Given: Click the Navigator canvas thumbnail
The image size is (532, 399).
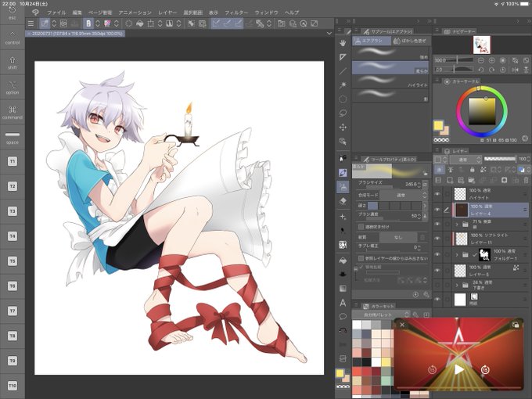Looking at the screenshot, I should coord(482,45).
